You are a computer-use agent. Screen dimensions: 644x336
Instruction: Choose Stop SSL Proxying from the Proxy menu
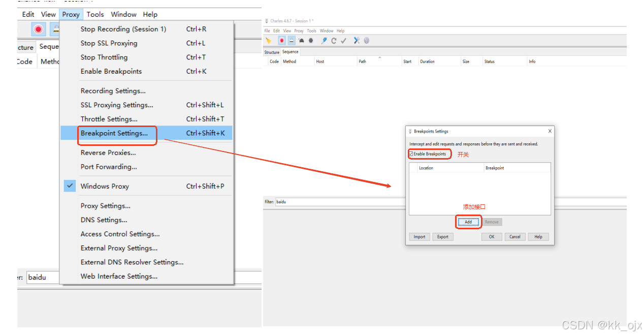[x=146, y=43]
